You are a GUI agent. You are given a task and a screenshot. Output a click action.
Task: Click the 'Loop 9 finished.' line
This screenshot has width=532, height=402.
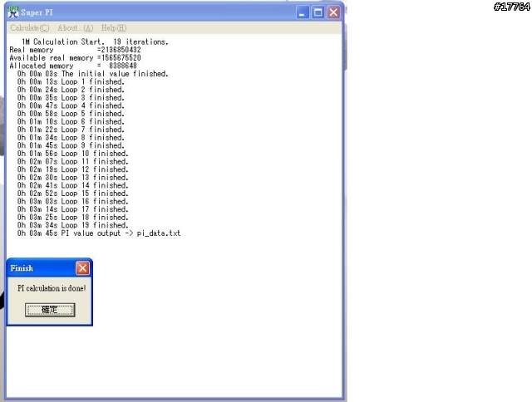pos(71,145)
